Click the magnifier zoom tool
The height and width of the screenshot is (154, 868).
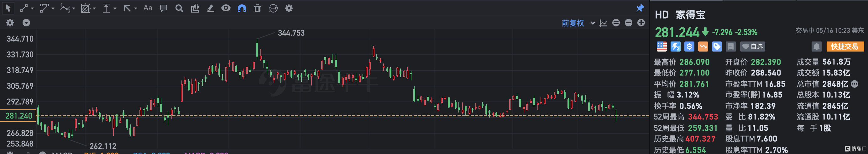tap(179, 8)
